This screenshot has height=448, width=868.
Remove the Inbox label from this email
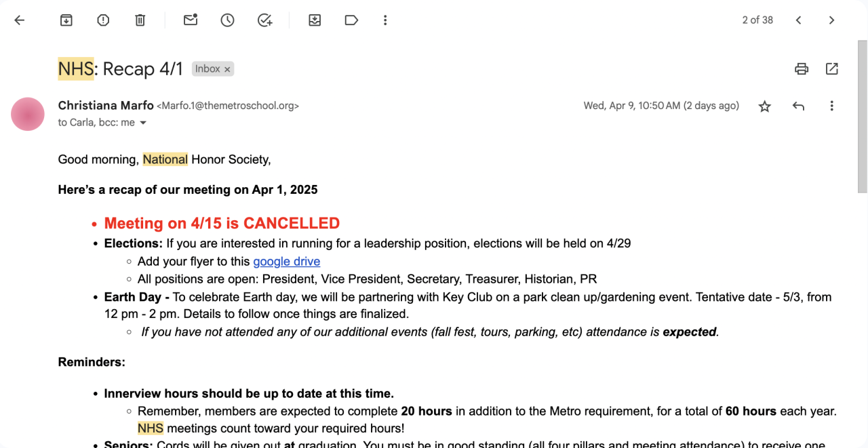[x=228, y=69]
